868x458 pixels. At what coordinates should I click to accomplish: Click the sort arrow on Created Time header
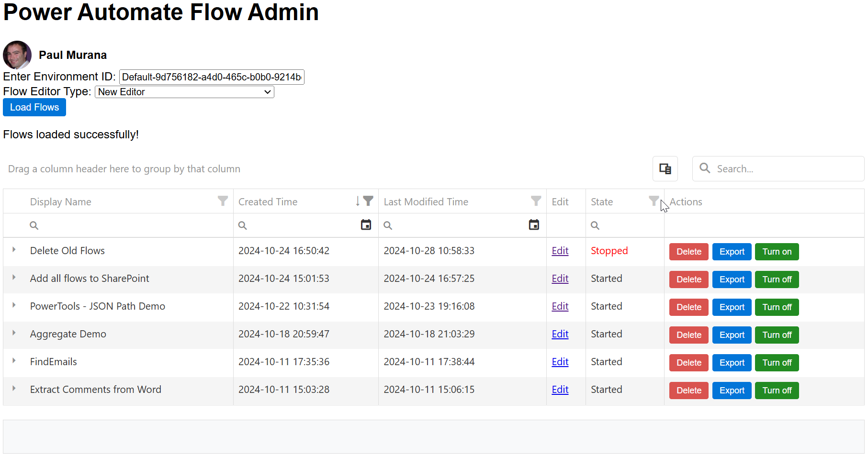click(358, 201)
